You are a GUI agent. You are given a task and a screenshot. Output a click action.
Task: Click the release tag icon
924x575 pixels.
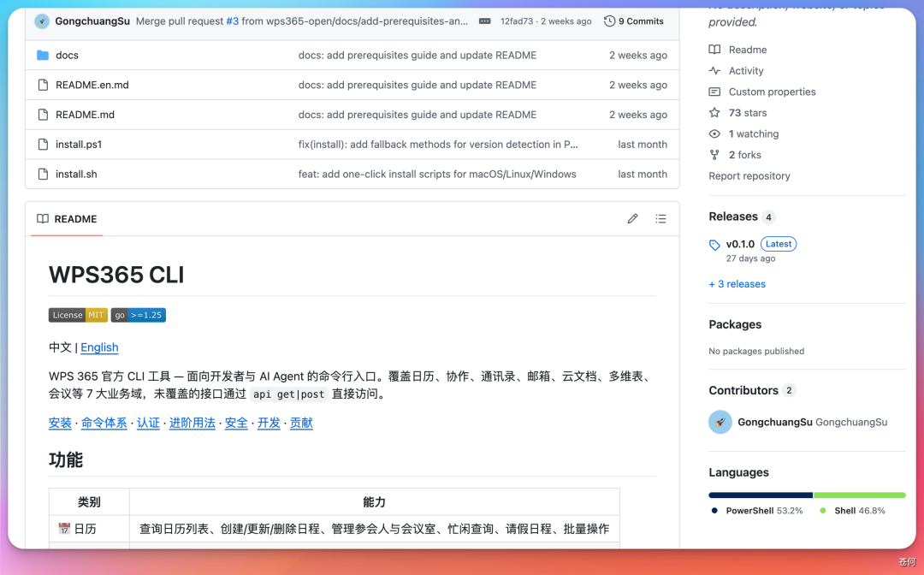pyautogui.click(x=714, y=245)
